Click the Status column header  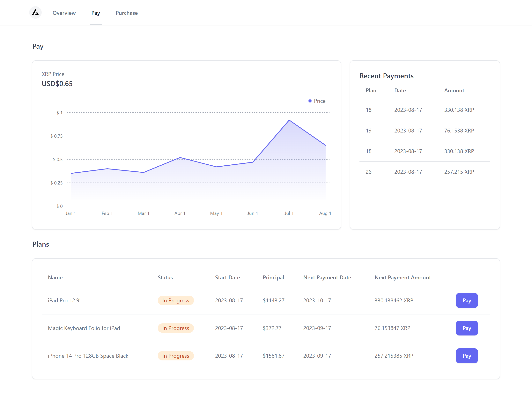point(165,277)
